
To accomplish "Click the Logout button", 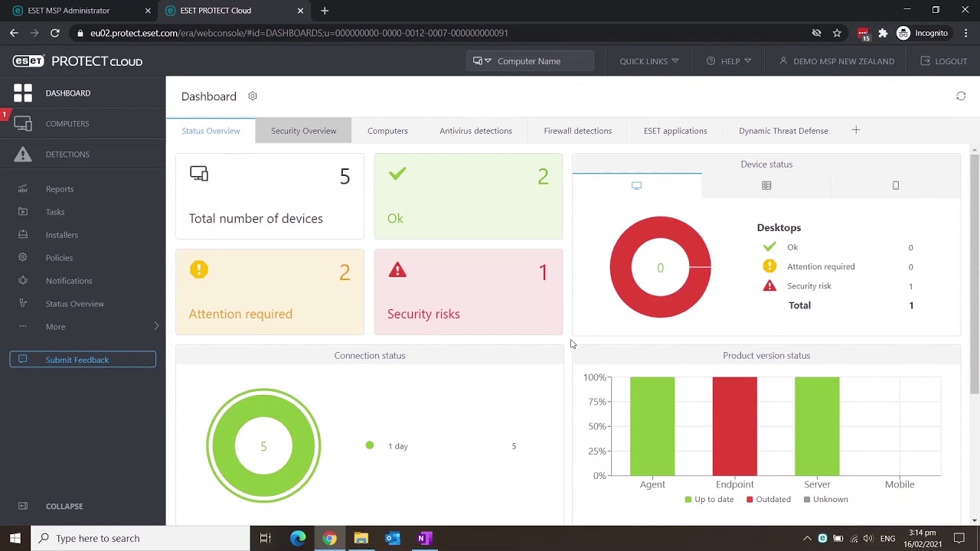I will pos(943,61).
